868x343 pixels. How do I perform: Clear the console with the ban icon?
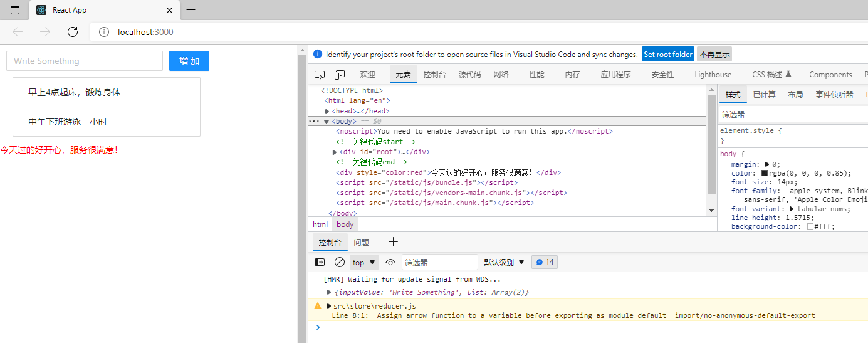[340, 262]
